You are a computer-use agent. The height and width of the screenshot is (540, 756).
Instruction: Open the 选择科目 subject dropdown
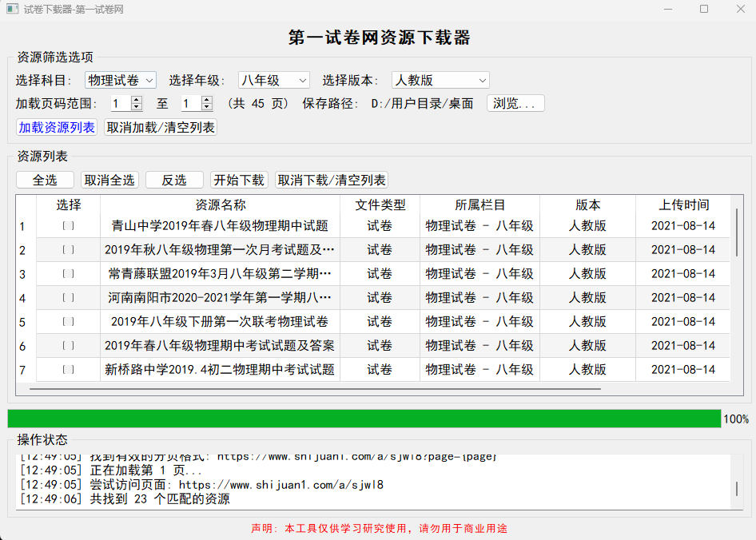tap(121, 80)
